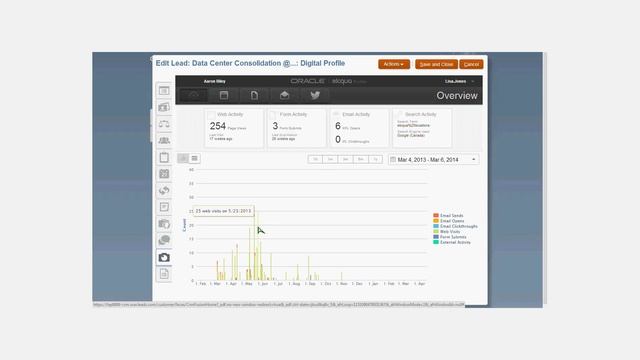Screen dimensions: 640x360
Task: Click the Email Clickthroughs legend swatch
Action: [436, 226]
